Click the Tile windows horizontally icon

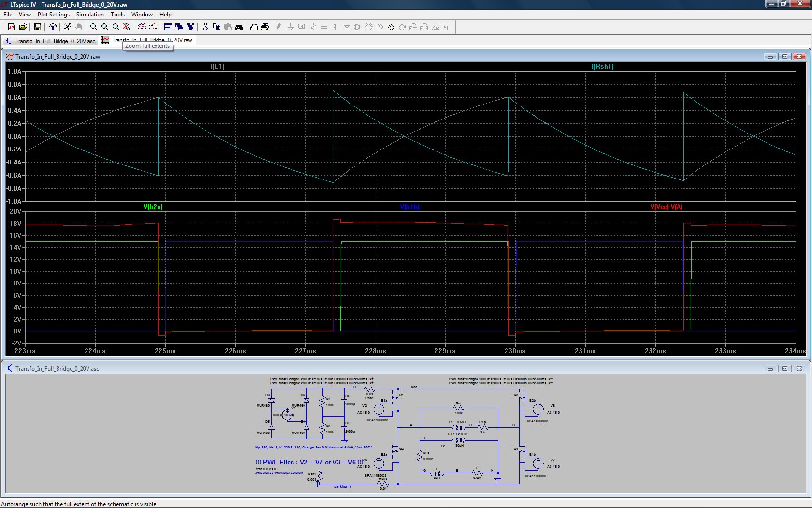[x=168, y=27]
